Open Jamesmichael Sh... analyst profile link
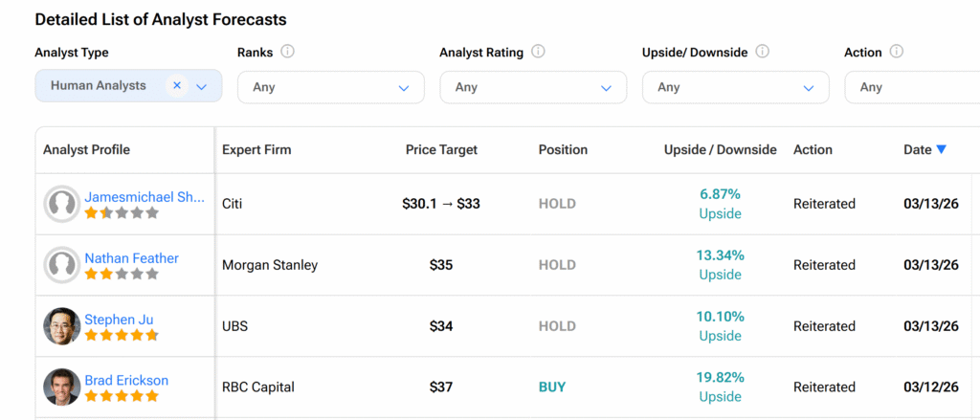This screenshot has height=420, width=980. (x=145, y=197)
